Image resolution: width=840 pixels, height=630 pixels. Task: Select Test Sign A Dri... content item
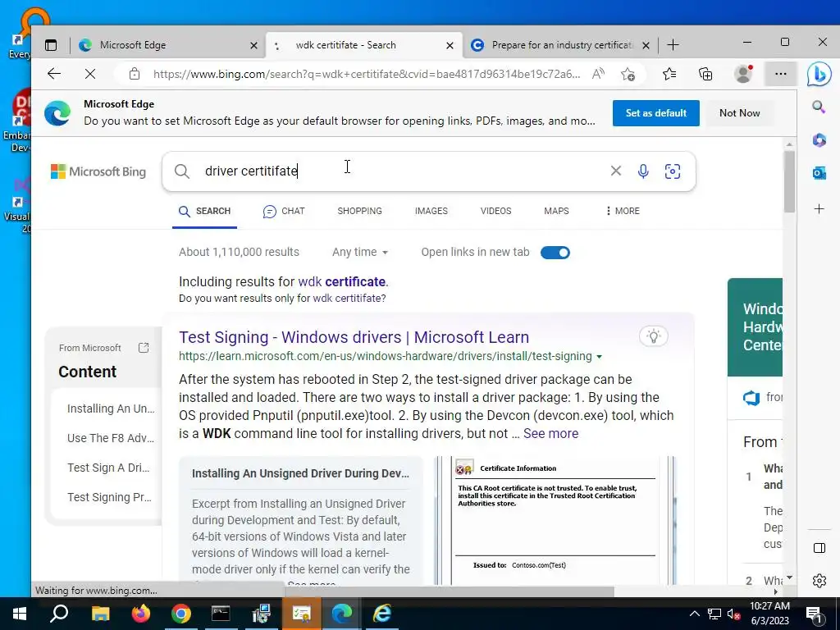click(108, 468)
